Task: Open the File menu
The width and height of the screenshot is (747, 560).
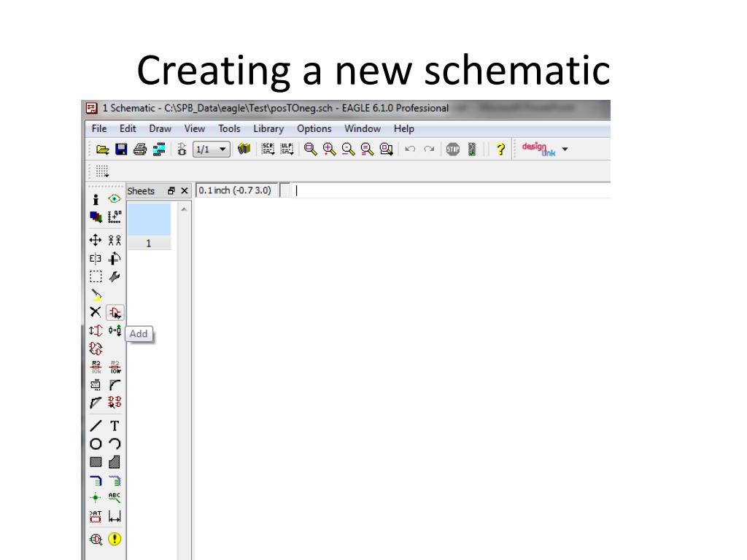Action: pos(99,128)
